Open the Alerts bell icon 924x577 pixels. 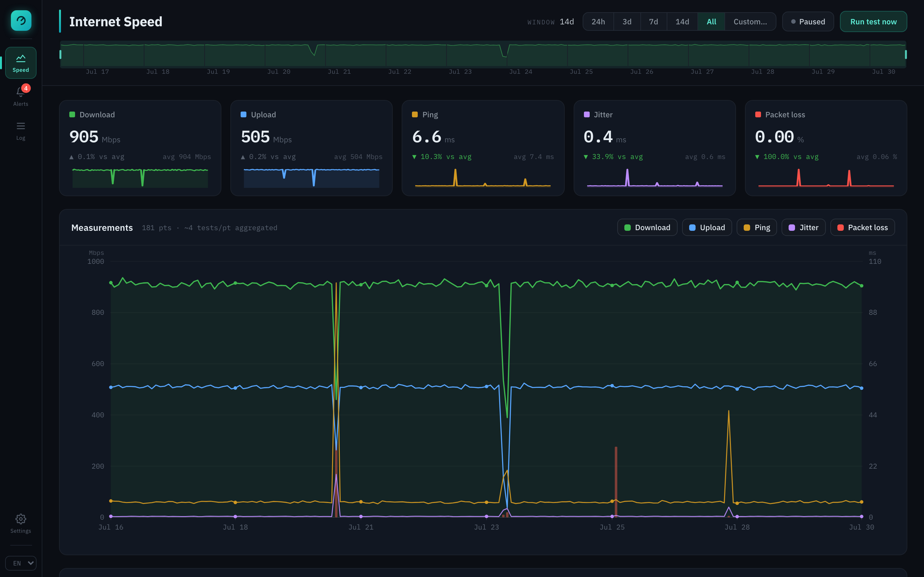point(21,92)
